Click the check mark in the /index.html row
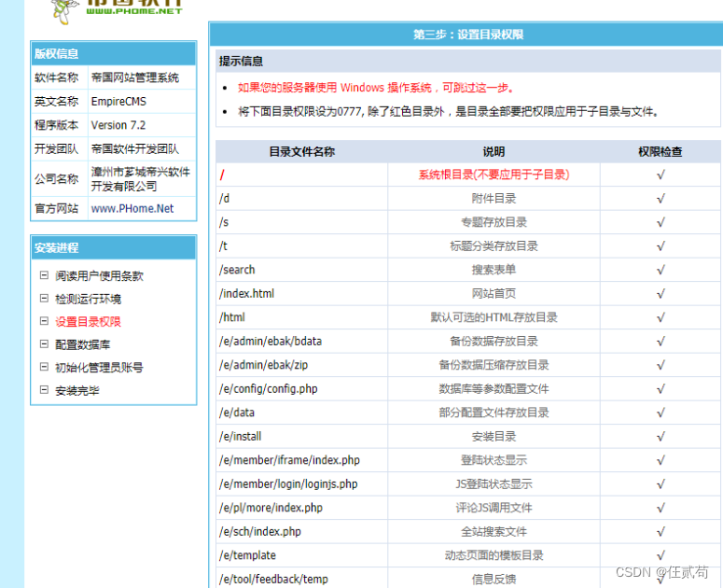This screenshot has height=588, width=723. click(660, 294)
